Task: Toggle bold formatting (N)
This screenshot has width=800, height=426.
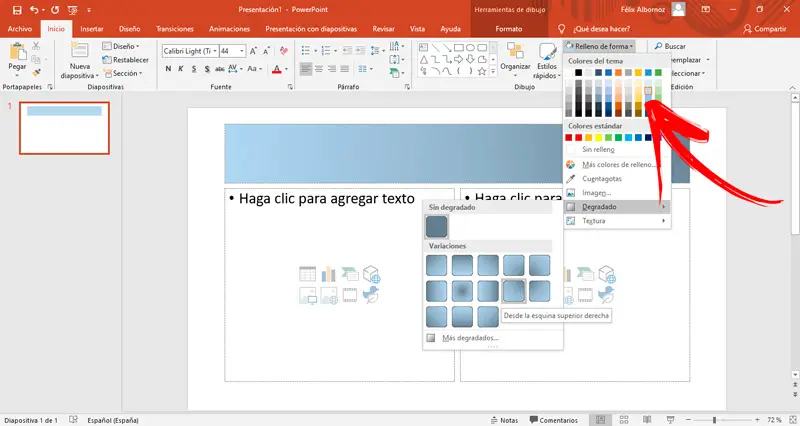Action: pos(169,68)
